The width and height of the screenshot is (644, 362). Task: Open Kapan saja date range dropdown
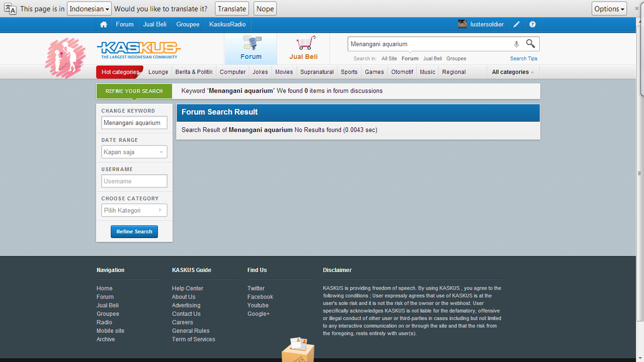pyautogui.click(x=134, y=152)
